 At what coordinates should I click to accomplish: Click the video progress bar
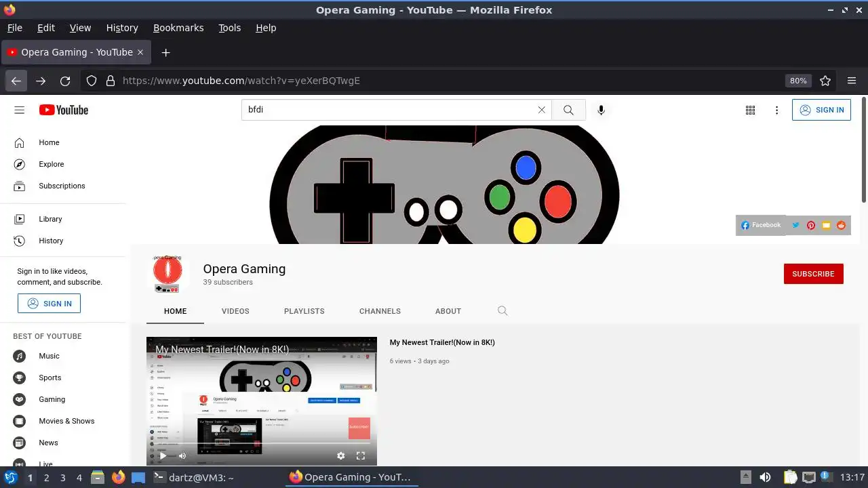click(262, 444)
